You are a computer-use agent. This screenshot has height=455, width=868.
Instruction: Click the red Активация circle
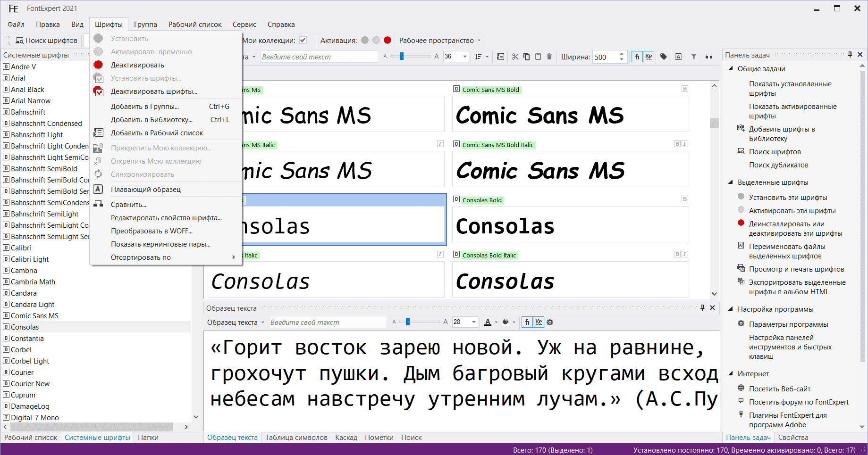[x=388, y=40]
